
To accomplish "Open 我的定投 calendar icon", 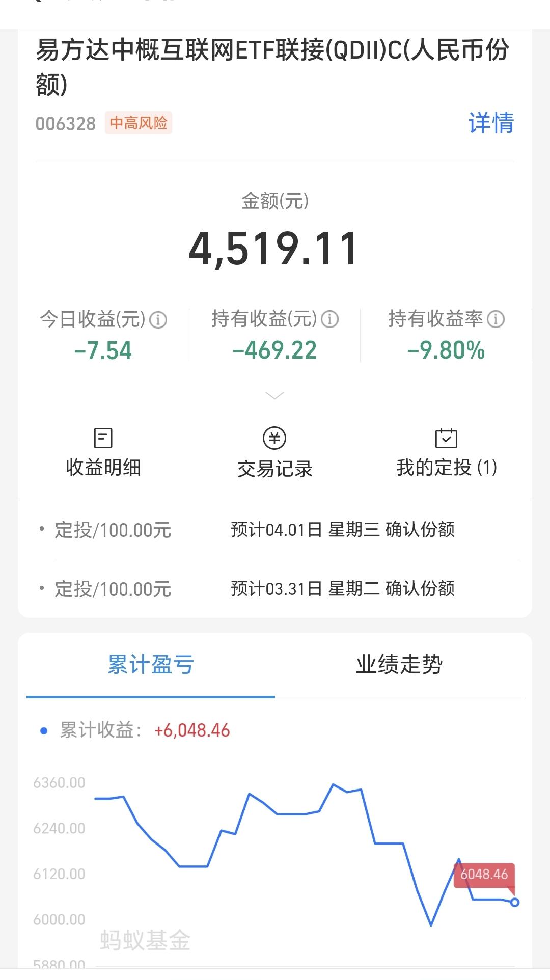I will coord(446,438).
